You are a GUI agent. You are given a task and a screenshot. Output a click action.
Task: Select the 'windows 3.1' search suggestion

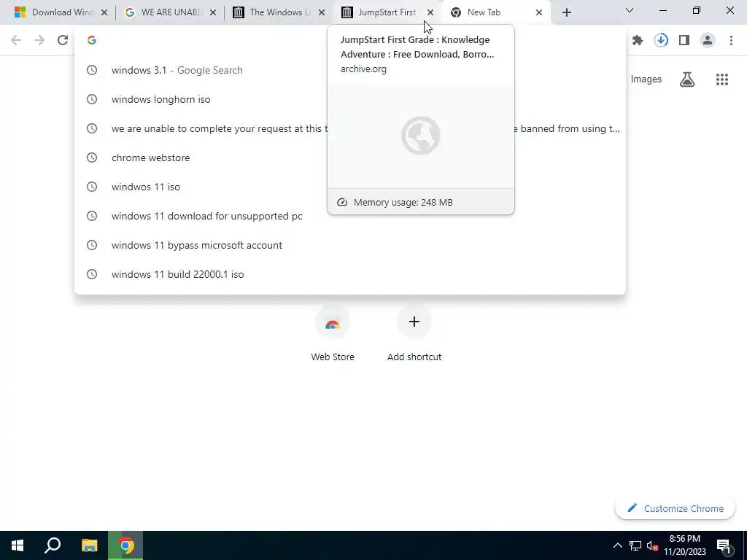click(350, 70)
